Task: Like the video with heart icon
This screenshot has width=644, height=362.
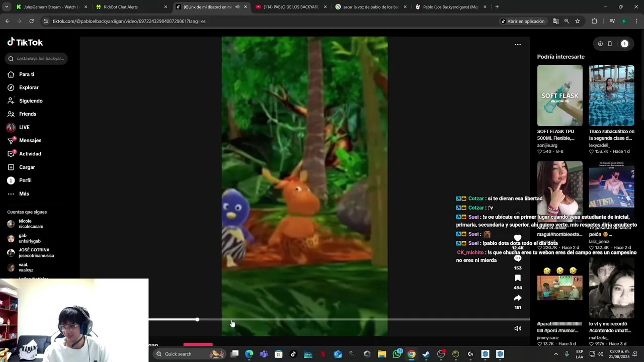Action: (x=518, y=238)
